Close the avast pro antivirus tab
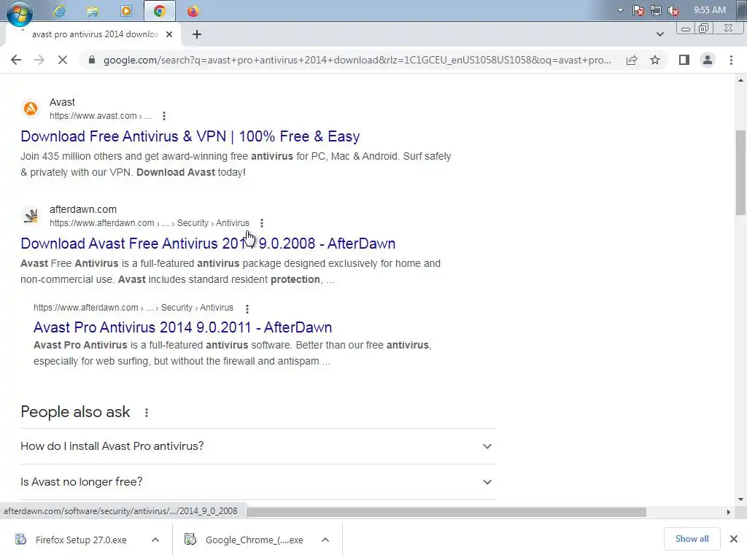 click(169, 34)
